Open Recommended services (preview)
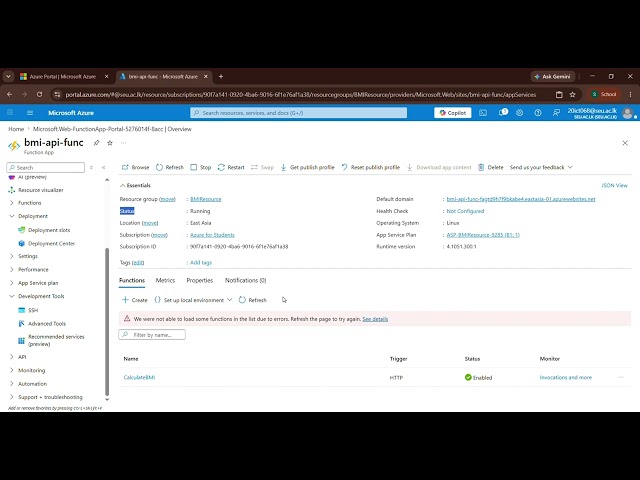 [x=51, y=340]
